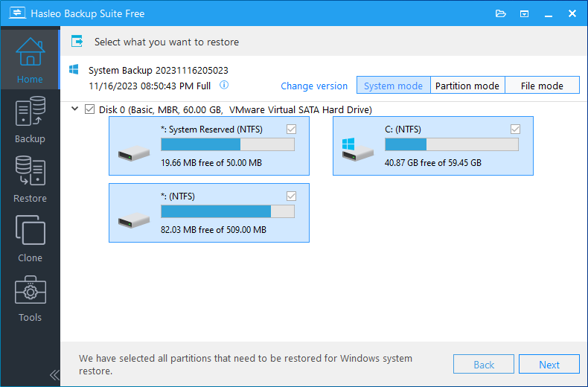Click the 'We have selected all partitions' message
This screenshot has width=588, height=387.
point(246,365)
